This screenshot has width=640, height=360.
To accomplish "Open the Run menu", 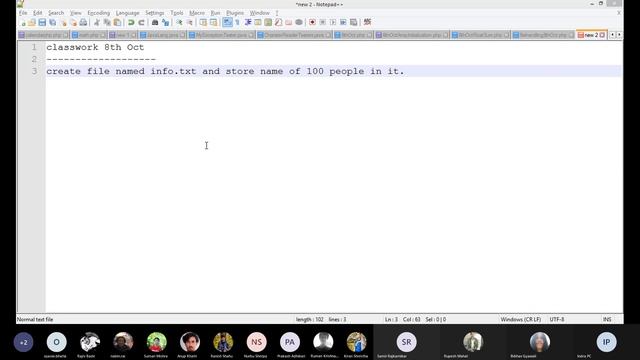I will click(x=215, y=13).
